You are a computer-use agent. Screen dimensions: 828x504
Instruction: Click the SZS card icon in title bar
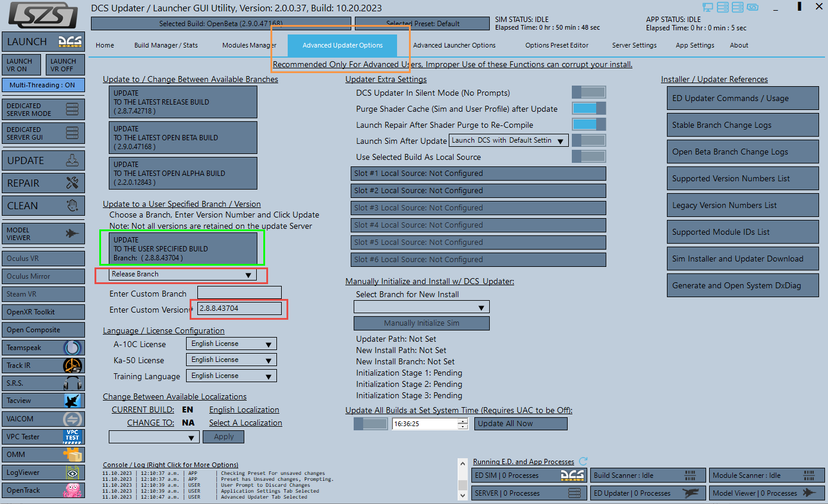[x=753, y=7]
